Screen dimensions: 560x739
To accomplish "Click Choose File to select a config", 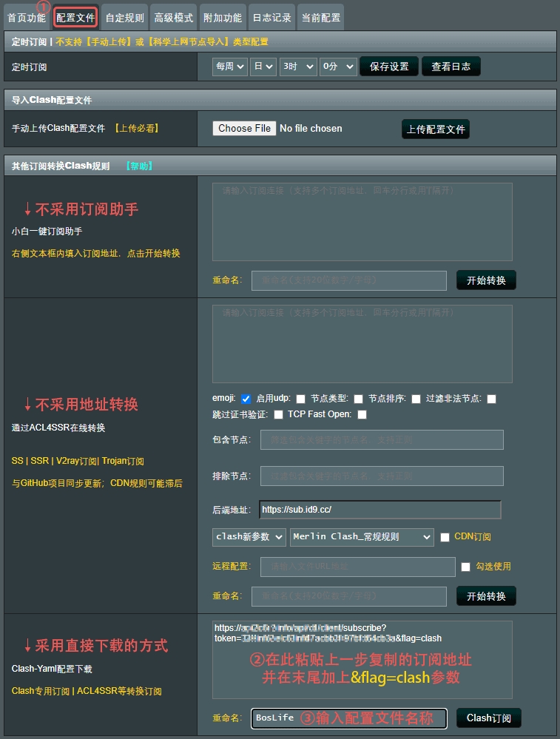I will pyautogui.click(x=244, y=129).
